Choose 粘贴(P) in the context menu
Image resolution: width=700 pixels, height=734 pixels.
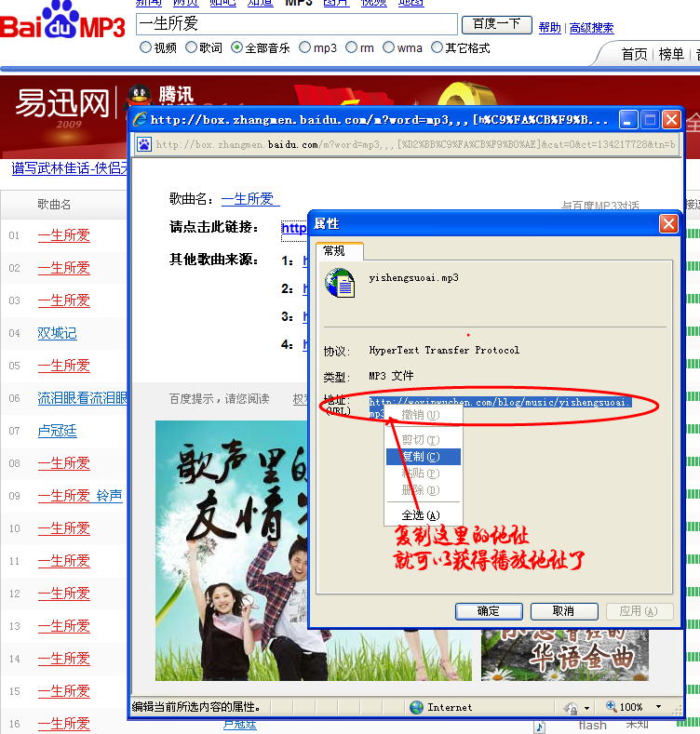[424, 474]
